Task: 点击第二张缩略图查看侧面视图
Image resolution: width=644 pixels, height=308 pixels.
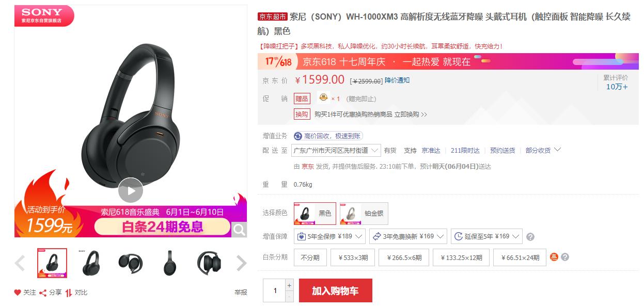Action: 91,263
